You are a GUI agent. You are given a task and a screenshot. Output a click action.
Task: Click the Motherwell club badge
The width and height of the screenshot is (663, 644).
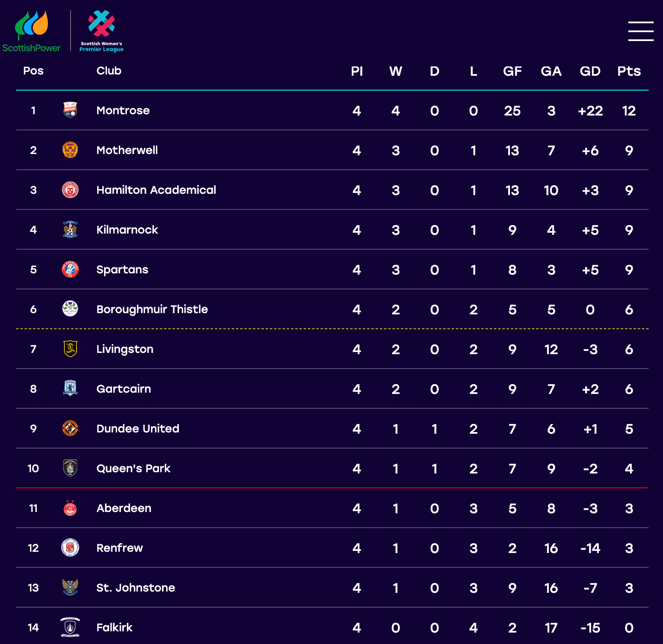coord(70,150)
